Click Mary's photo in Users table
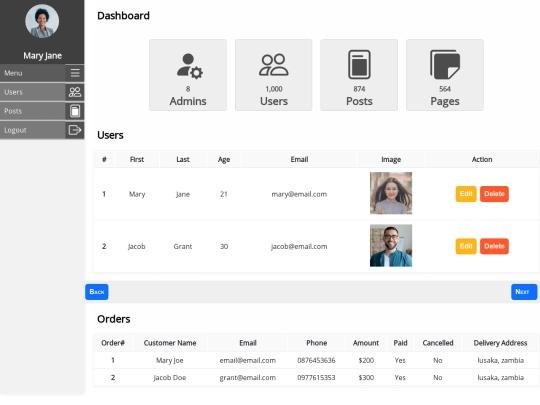The image size is (540, 405). (x=391, y=193)
